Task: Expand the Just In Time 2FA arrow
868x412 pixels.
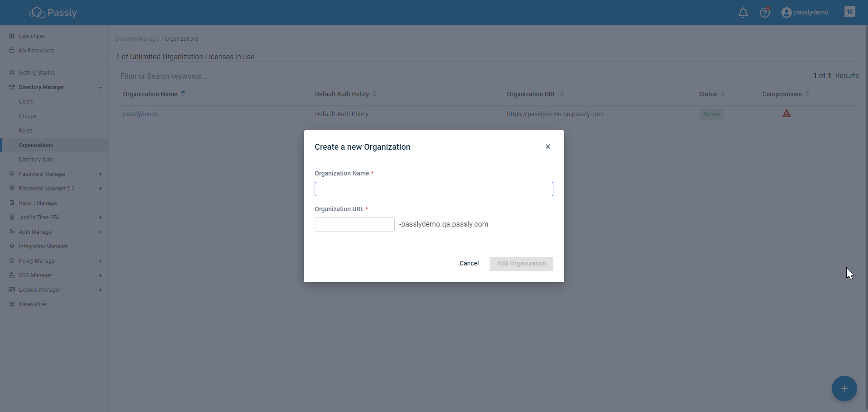Action: [x=100, y=218]
